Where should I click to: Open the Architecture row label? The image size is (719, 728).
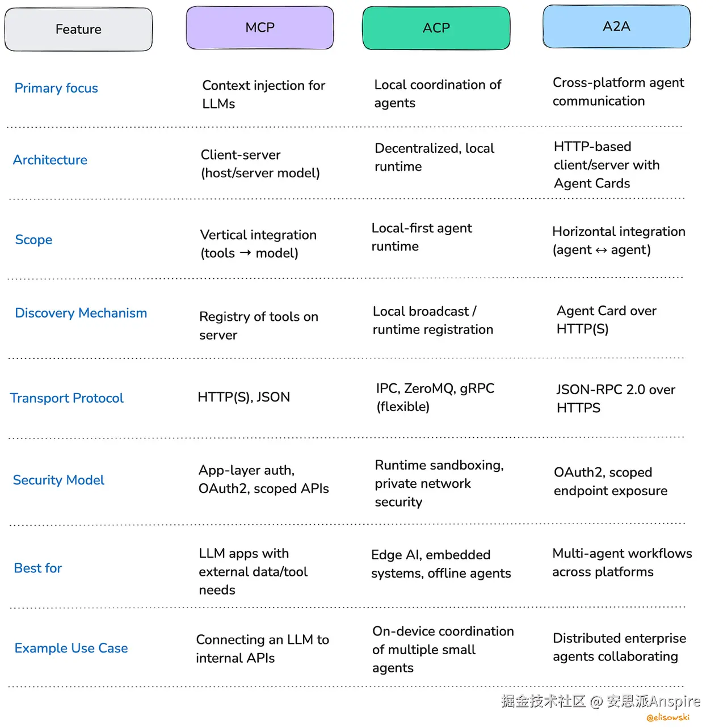click(50, 160)
